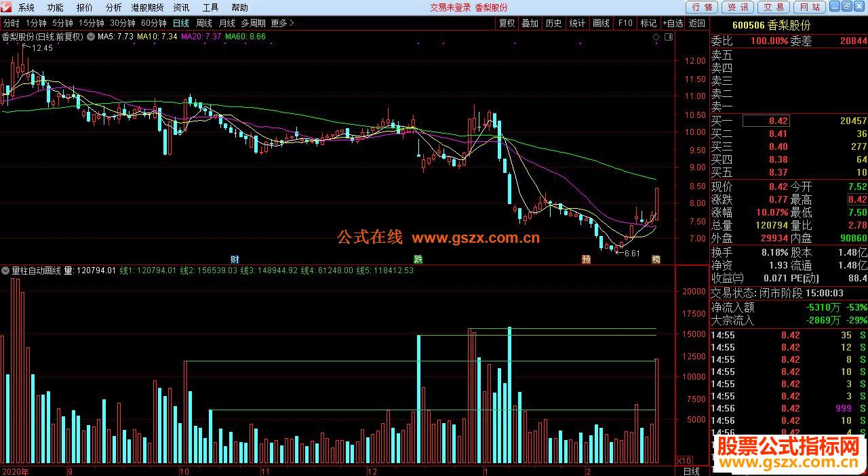Screen dimensions: 868x476
Task: Click the 预 event marker
Action: point(586,259)
